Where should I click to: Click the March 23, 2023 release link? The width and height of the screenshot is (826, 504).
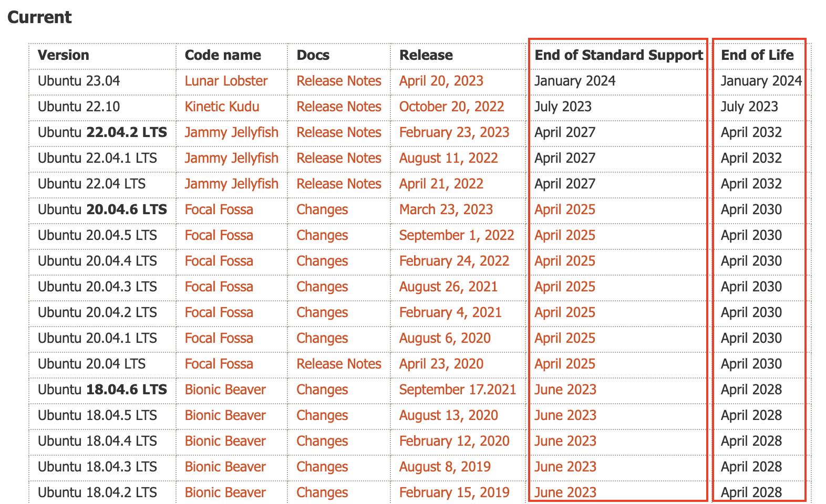pos(446,209)
